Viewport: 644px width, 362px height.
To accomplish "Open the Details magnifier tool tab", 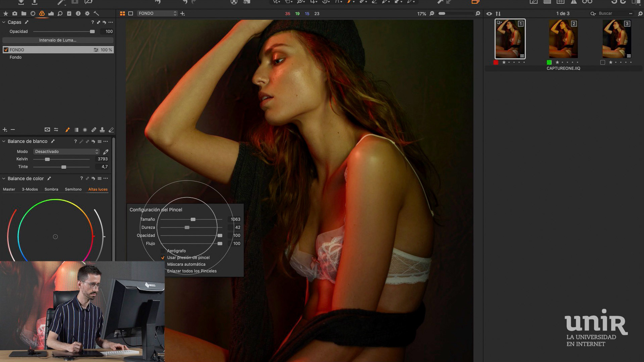I will click(x=60, y=13).
